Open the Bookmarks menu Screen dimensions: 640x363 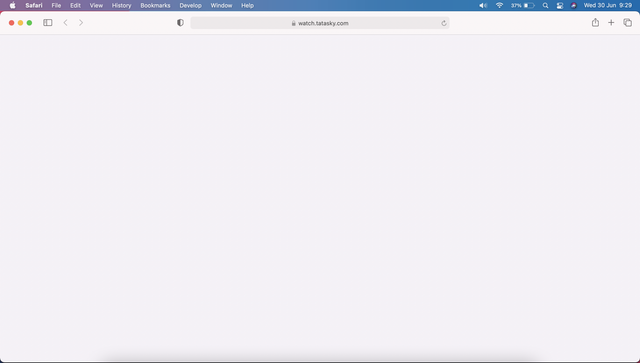coord(156,5)
